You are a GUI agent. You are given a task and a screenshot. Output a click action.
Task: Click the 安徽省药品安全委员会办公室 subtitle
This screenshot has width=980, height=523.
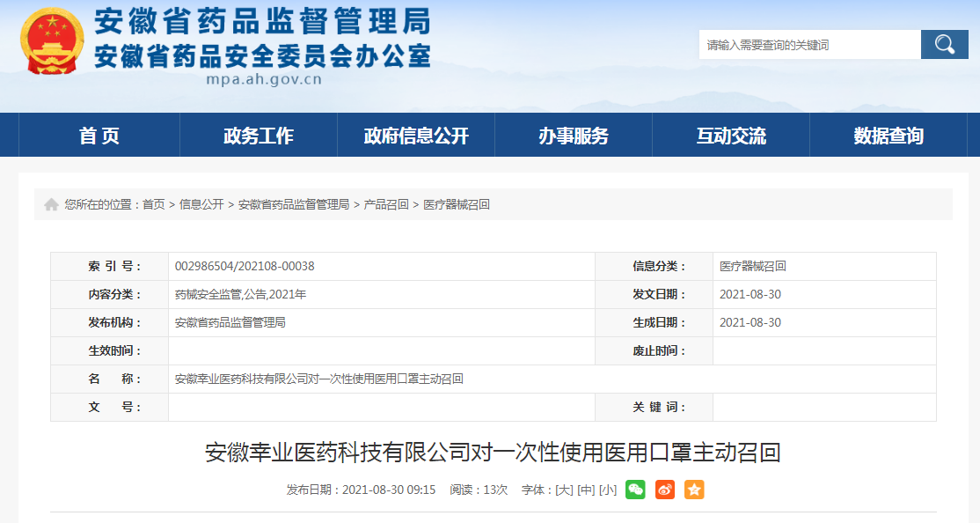click(x=262, y=56)
